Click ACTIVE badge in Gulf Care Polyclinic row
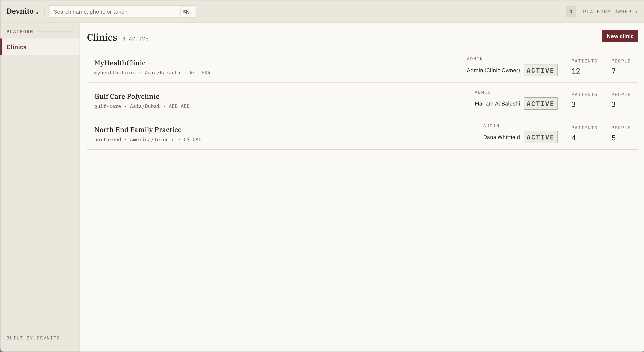The height and width of the screenshot is (352, 644). point(540,104)
